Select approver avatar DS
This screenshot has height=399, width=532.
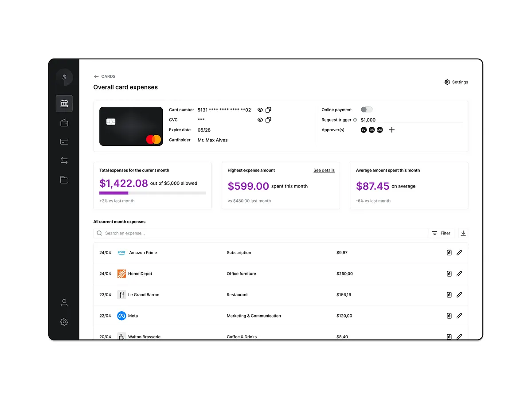point(372,130)
